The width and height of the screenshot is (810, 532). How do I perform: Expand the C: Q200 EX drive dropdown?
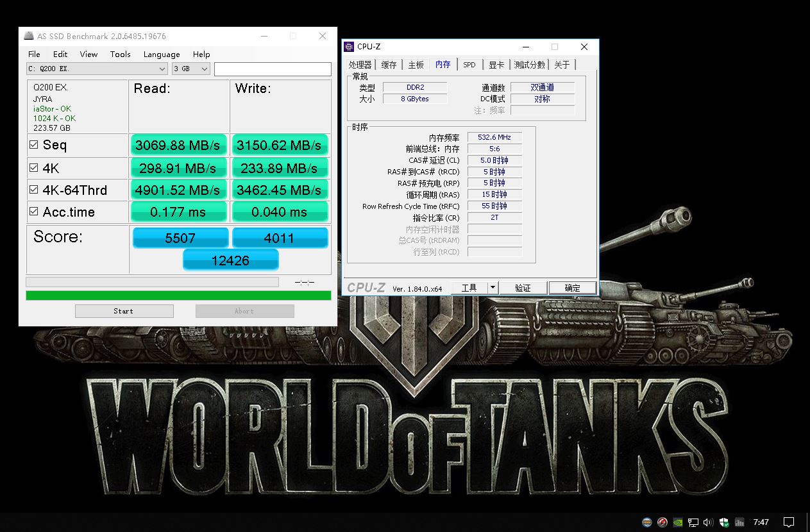coord(162,69)
